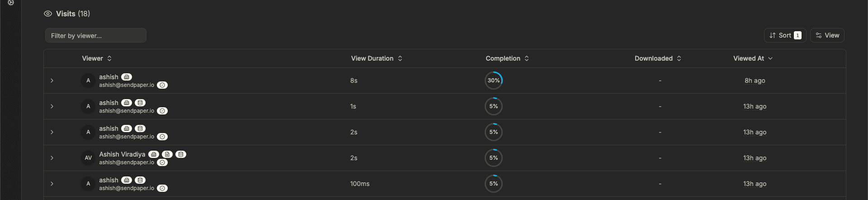Toggle sorting on View Duration column
The height and width of the screenshot is (200, 868).
[377, 58]
